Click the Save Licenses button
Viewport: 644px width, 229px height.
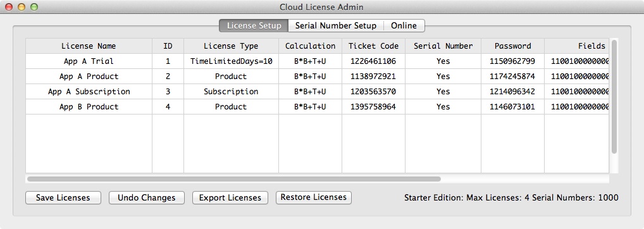click(x=63, y=197)
